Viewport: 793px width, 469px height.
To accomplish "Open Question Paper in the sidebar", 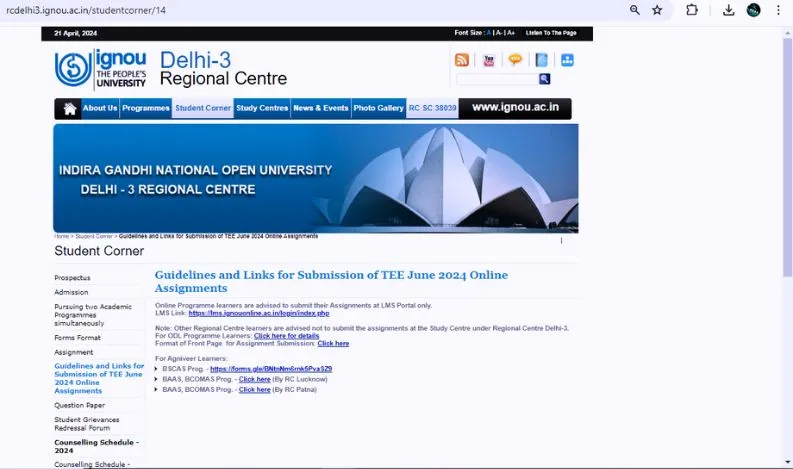I will tap(80, 405).
